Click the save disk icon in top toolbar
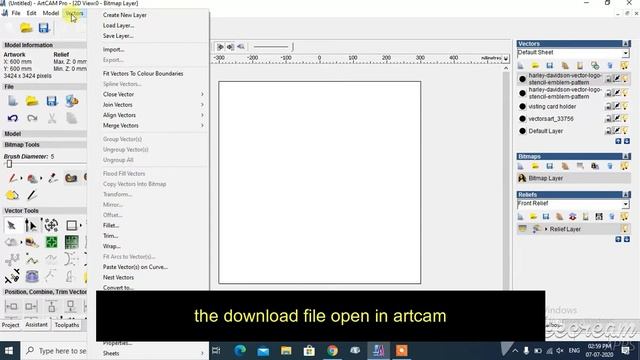640x360 pixels. 44,28
